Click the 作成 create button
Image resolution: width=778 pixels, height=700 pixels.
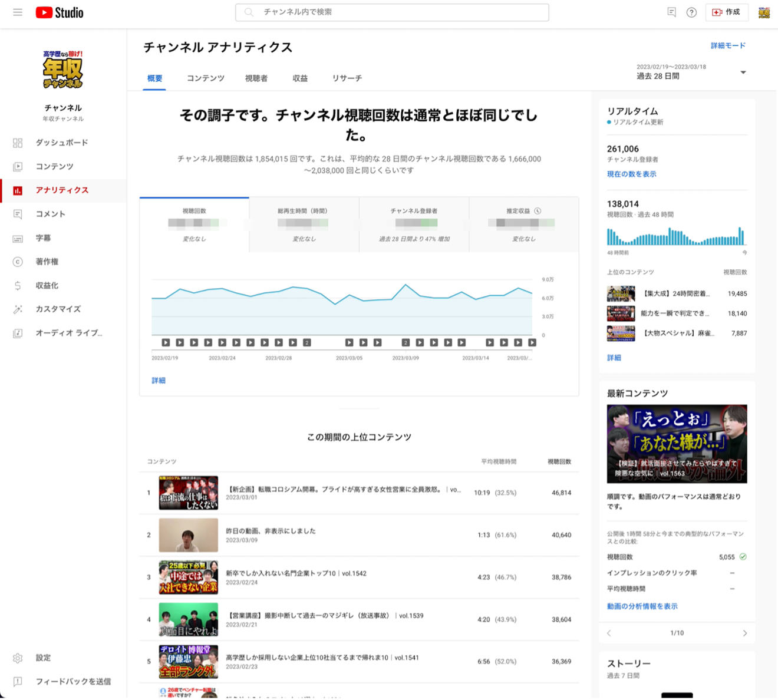726,12
